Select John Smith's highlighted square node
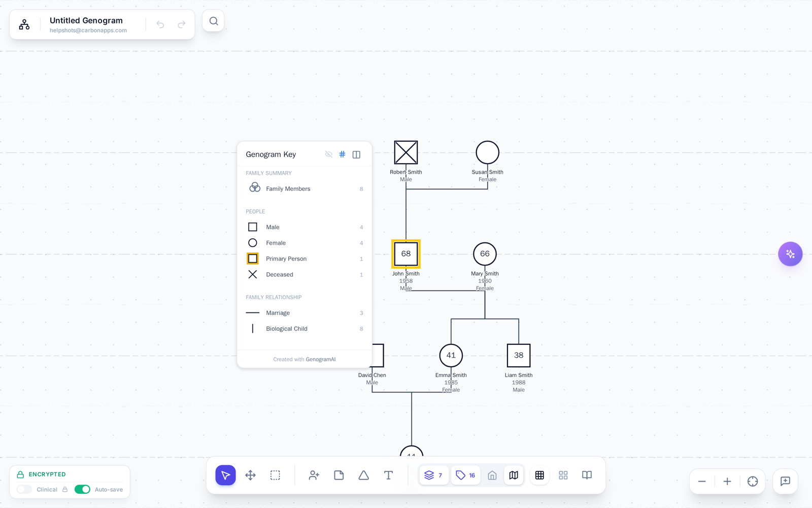 [x=406, y=254]
